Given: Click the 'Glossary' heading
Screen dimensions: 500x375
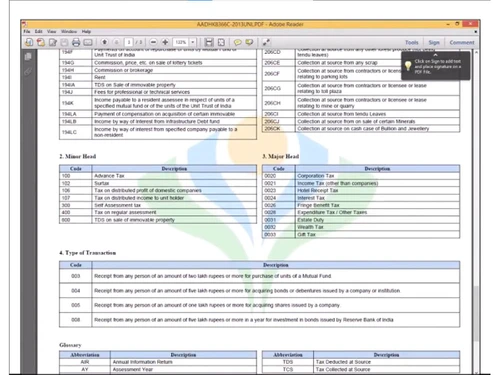Looking at the screenshot, I should [70, 345].
